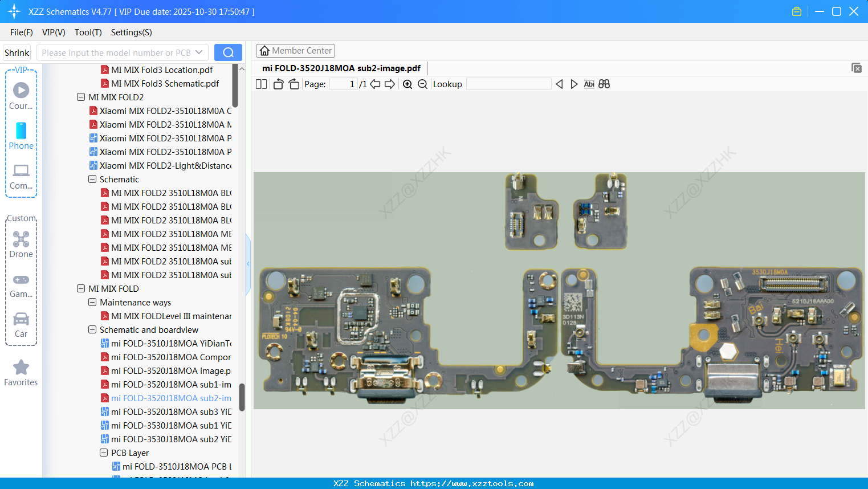Image resolution: width=868 pixels, height=489 pixels.
Task: Click the blue search button
Action: pyautogui.click(x=228, y=52)
